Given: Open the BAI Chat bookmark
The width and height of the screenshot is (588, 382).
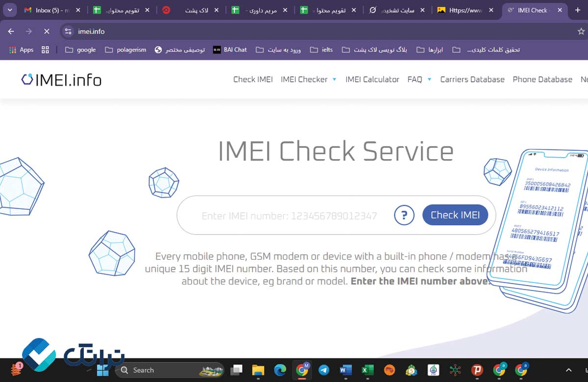Looking at the screenshot, I should point(230,49).
